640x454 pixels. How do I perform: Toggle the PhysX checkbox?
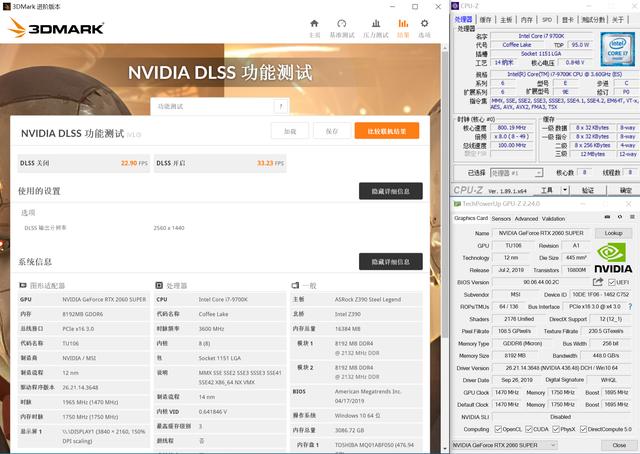556,429
